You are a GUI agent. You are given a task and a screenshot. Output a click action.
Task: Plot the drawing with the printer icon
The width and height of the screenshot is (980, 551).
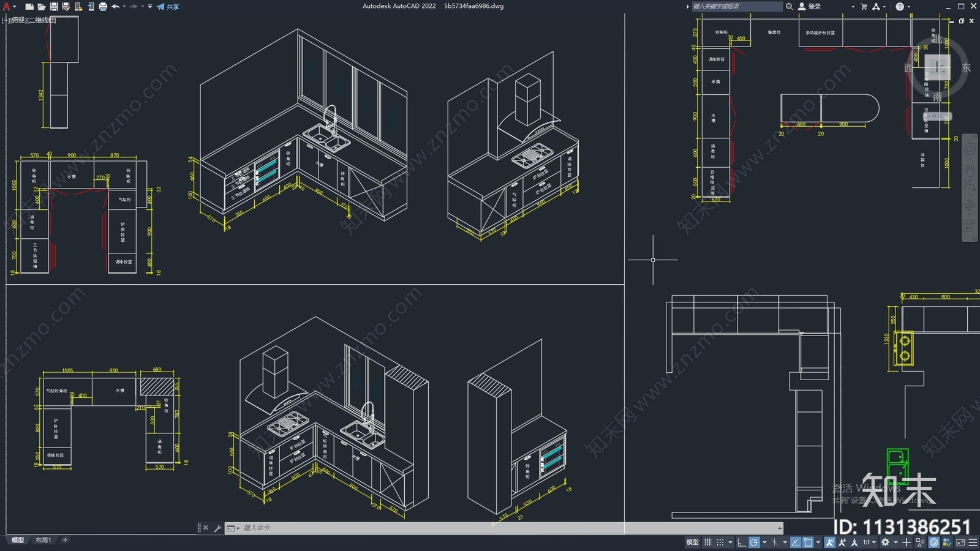tap(103, 6)
